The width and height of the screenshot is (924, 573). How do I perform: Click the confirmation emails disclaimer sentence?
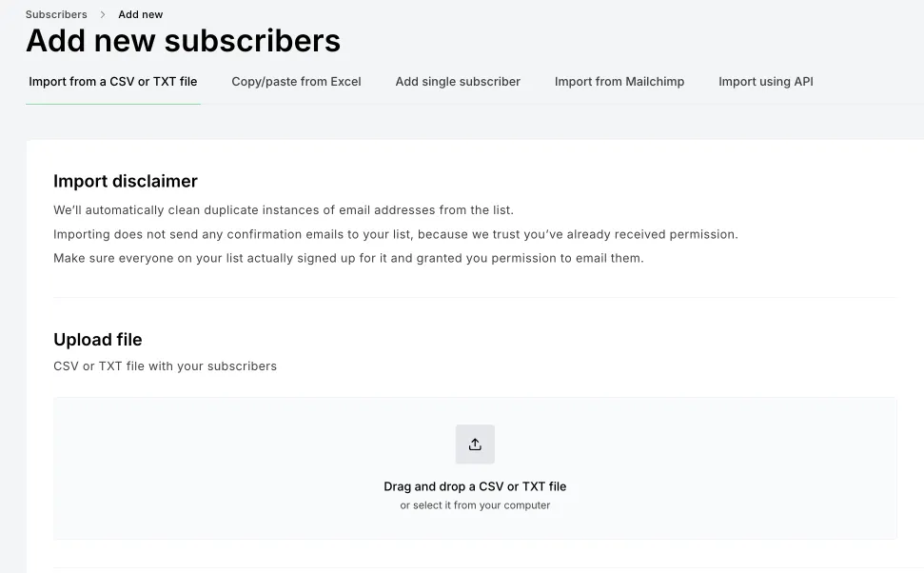point(395,234)
